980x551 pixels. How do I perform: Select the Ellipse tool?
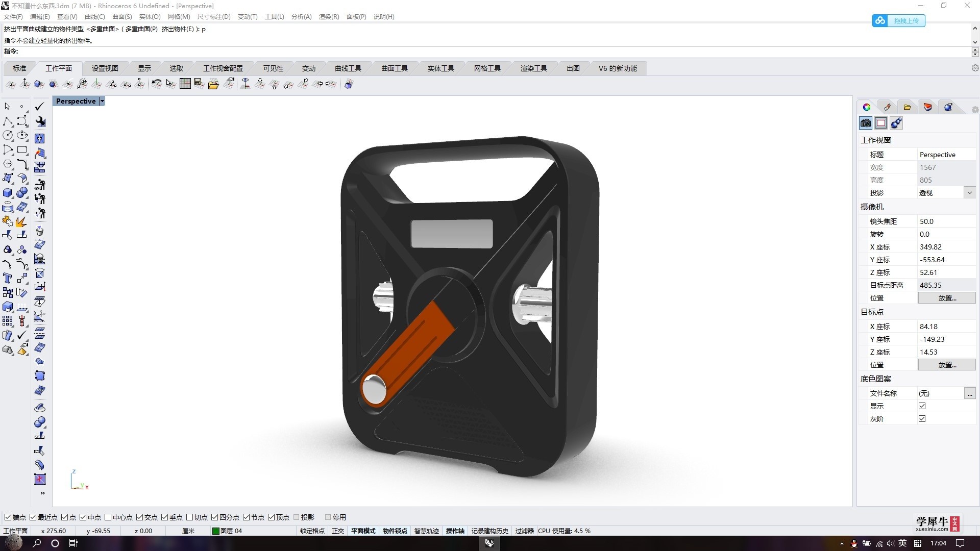pos(22,135)
